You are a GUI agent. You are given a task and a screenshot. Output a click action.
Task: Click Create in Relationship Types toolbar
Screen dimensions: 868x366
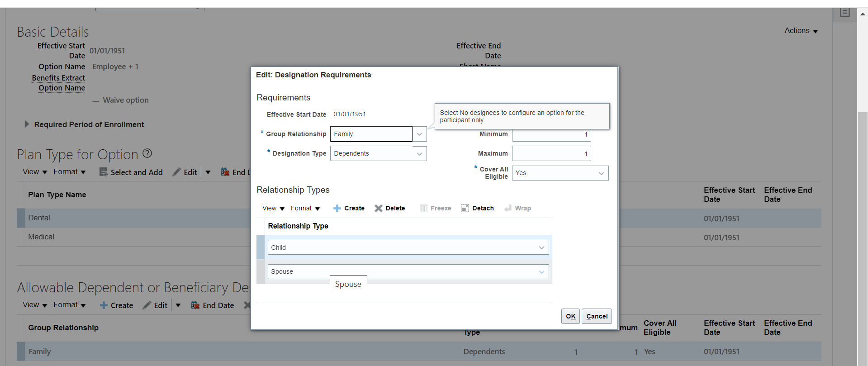tap(349, 208)
